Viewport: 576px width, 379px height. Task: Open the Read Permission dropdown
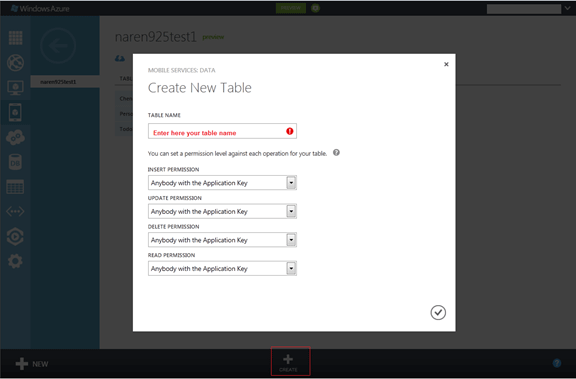pyautogui.click(x=222, y=268)
